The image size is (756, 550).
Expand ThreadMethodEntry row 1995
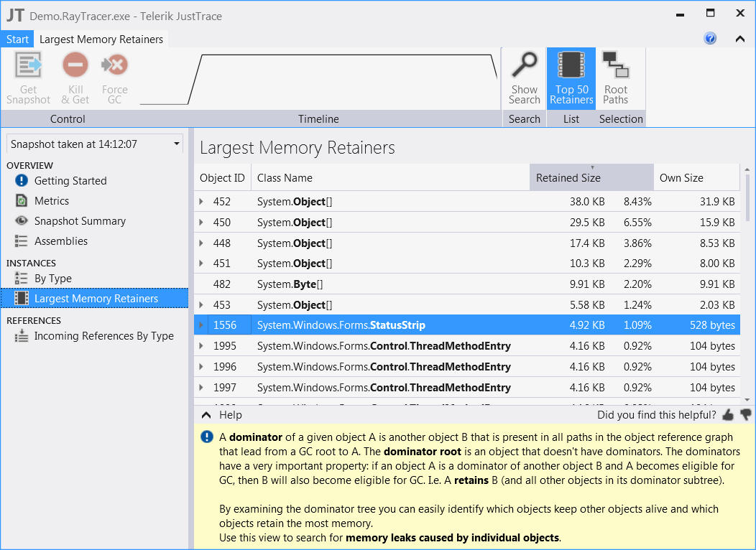[x=201, y=346]
